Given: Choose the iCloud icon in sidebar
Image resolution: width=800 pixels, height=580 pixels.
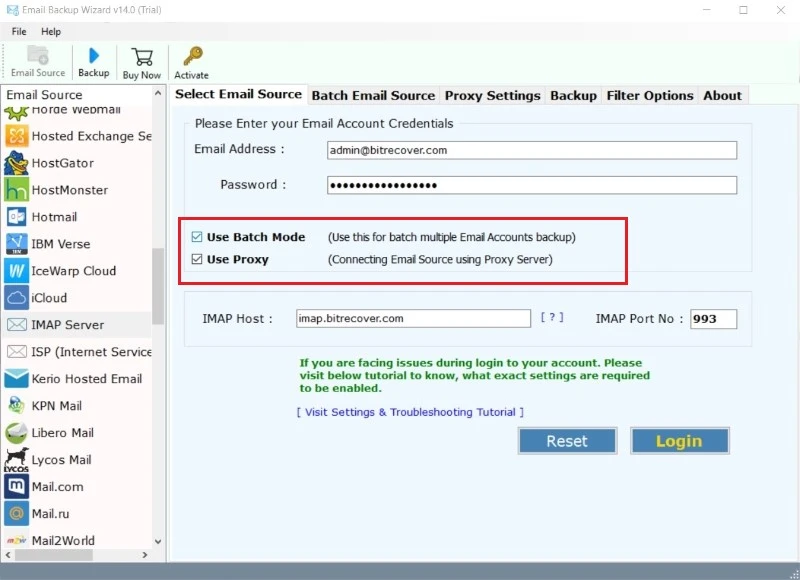Looking at the screenshot, I should point(16,298).
